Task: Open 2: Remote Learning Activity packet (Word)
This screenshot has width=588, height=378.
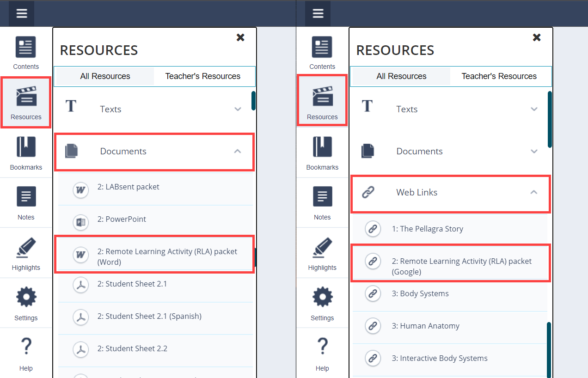Action: click(x=167, y=256)
